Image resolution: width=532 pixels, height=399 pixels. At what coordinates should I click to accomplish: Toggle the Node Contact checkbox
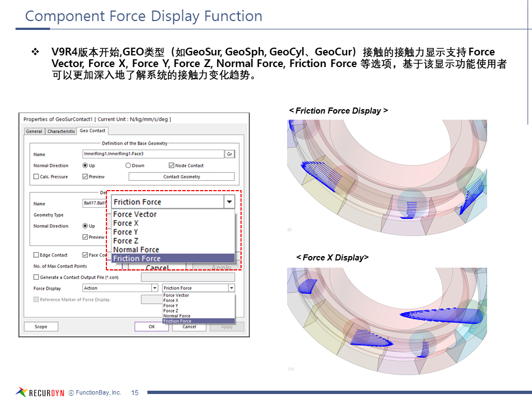(x=171, y=166)
